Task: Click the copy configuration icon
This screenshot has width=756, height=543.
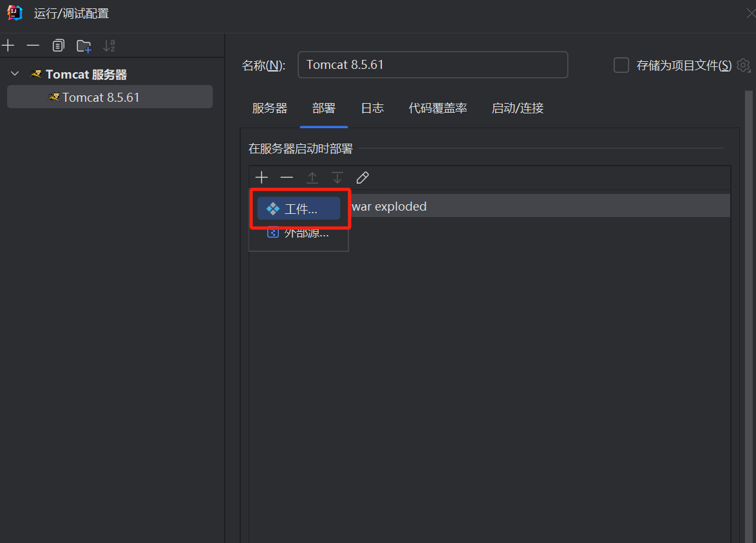Action: click(x=58, y=46)
